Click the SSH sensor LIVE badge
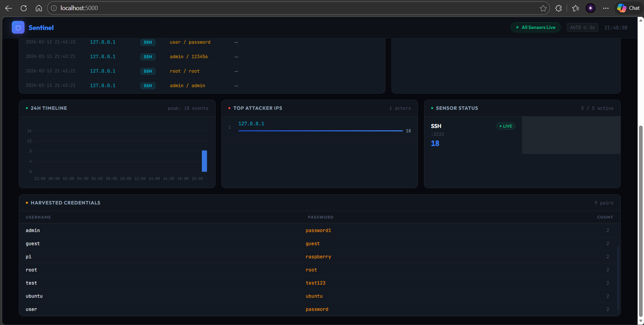644x325 pixels. 505,126
